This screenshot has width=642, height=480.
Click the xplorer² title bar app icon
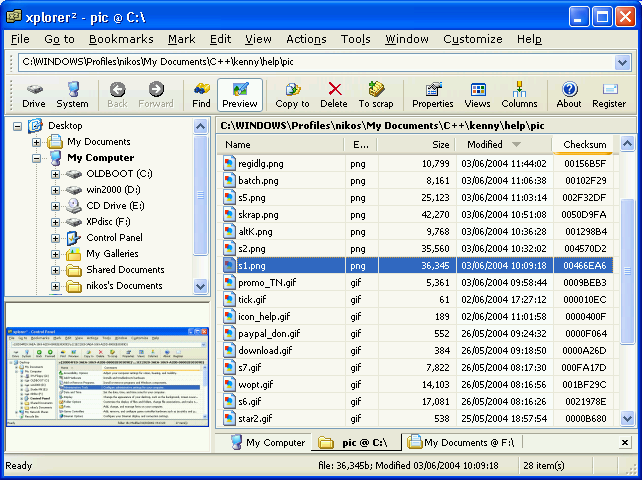[14, 17]
